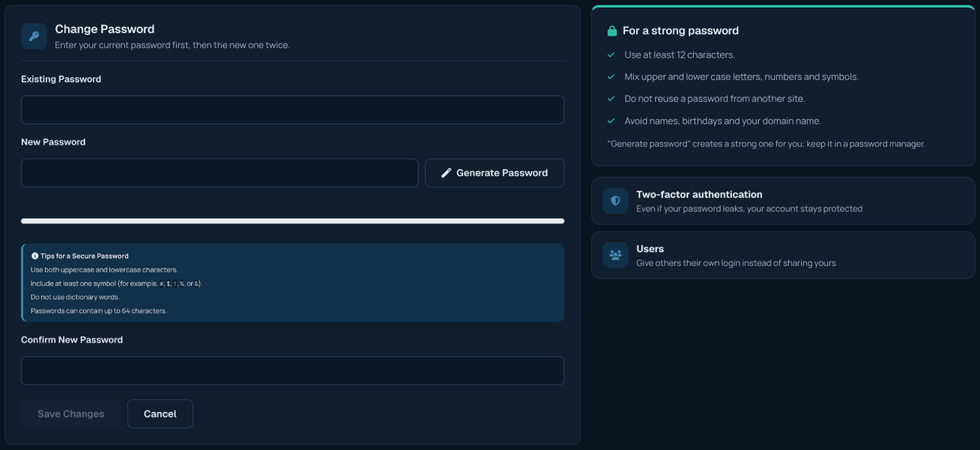
Task: Click the Generate Password button
Action: tap(495, 173)
